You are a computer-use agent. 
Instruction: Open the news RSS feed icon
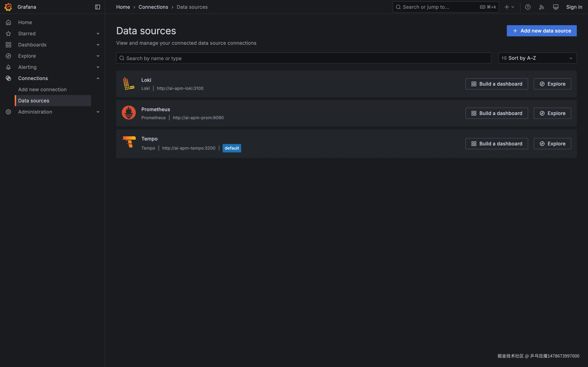pos(542,7)
